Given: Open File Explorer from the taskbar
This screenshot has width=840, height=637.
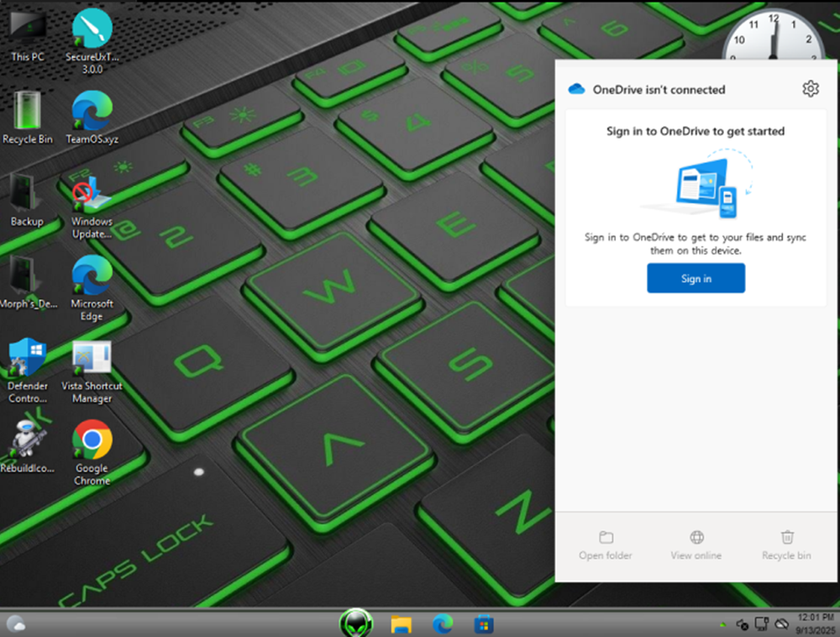Looking at the screenshot, I should tap(402, 624).
